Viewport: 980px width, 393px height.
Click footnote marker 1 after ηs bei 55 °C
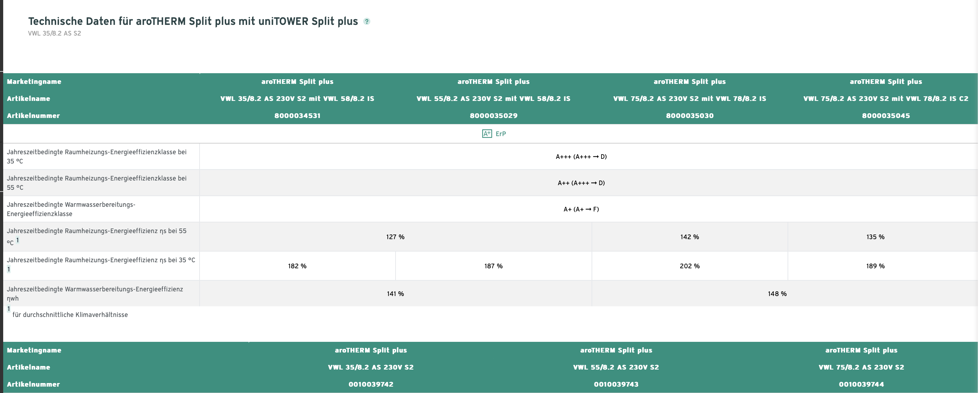pos(17,240)
